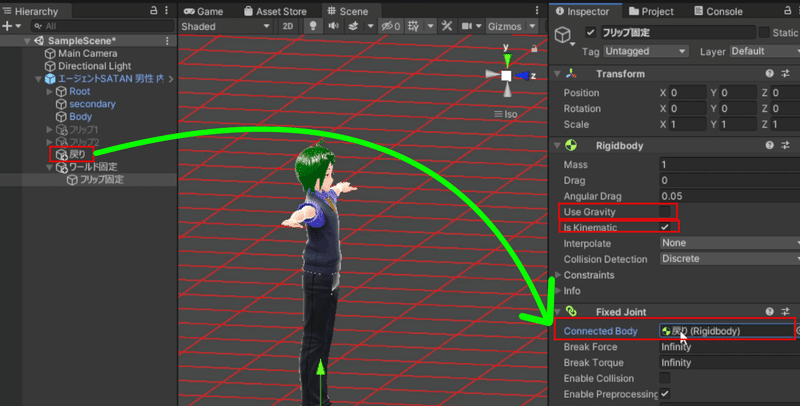Toggle hidden objects visibility counter
Image resolution: width=800 pixels, height=406 pixels.
391,26
